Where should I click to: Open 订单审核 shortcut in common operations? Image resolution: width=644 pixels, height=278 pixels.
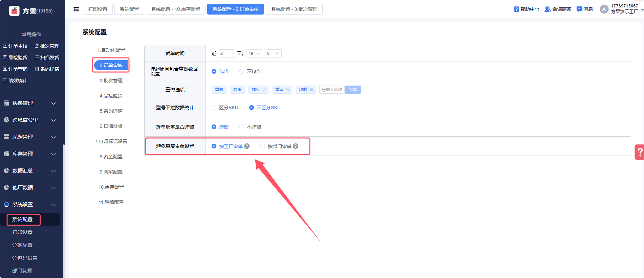[x=15, y=46]
